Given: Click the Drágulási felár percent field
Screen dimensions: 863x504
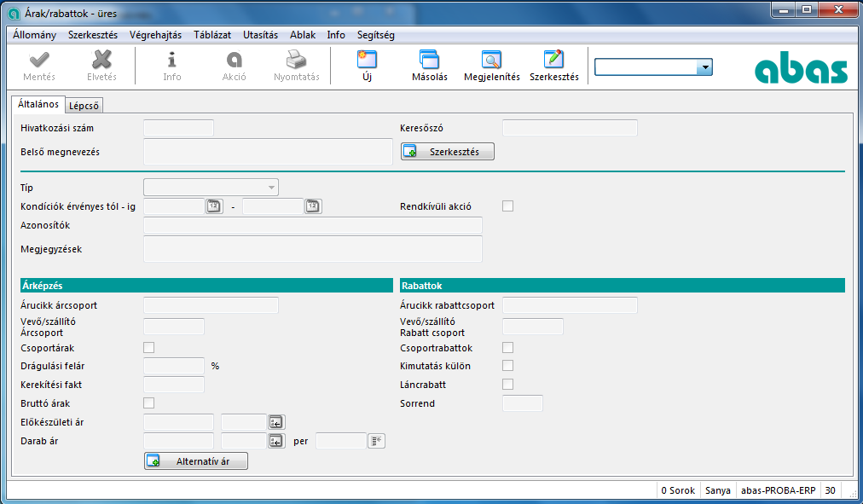Looking at the screenshot, I should point(174,366).
